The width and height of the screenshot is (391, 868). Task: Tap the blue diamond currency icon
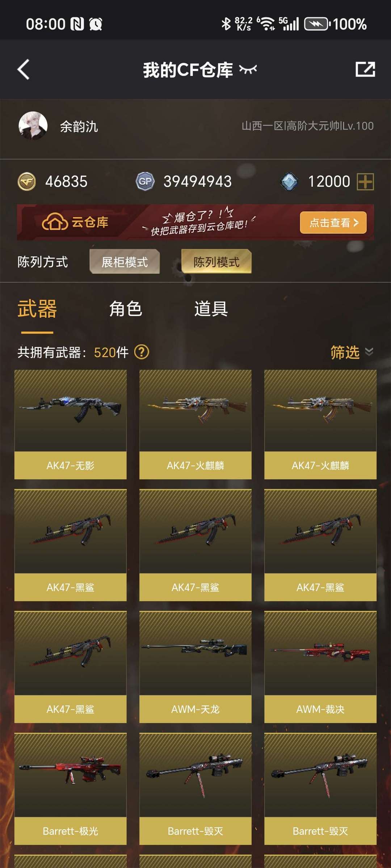tap(289, 181)
